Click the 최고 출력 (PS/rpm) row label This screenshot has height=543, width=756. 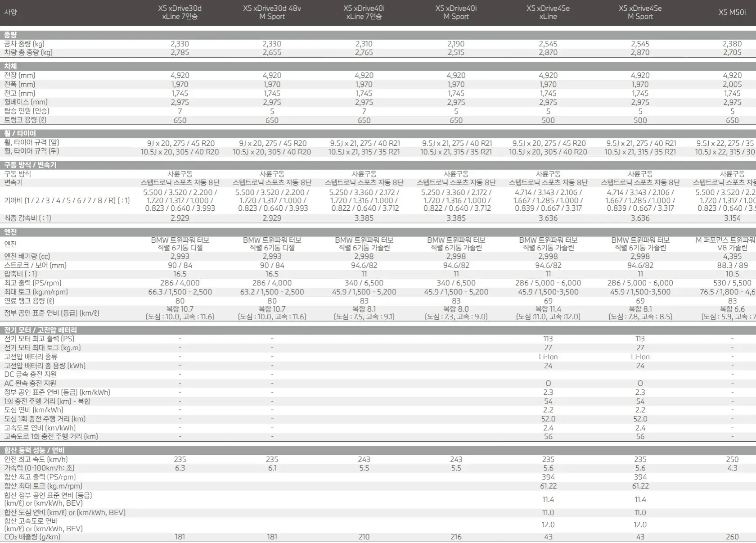32,283
